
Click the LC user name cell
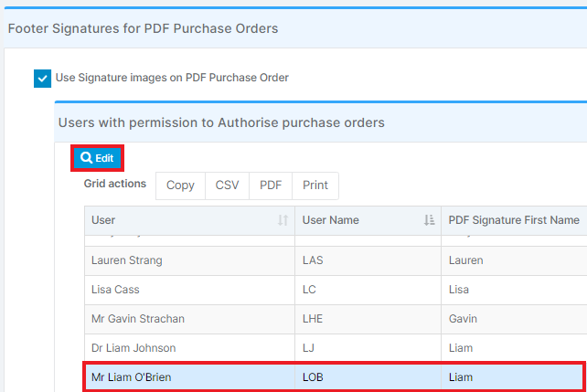pyautogui.click(x=368, y=290)
